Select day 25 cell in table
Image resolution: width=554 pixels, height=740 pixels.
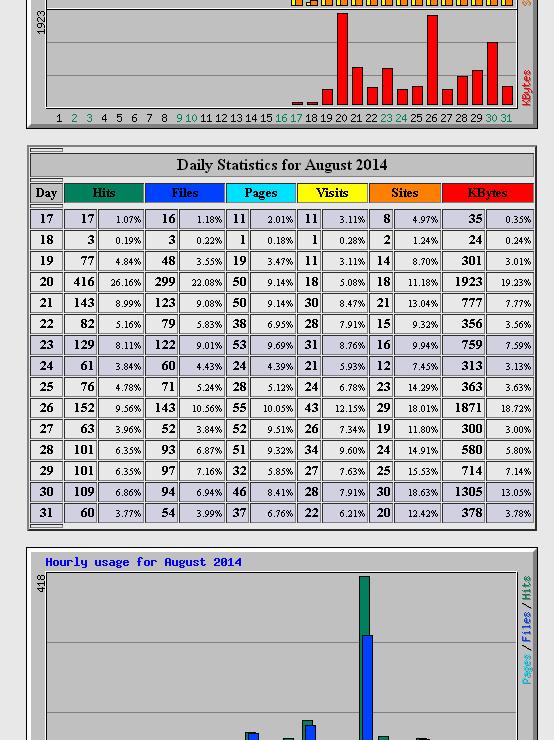[46, 387]
